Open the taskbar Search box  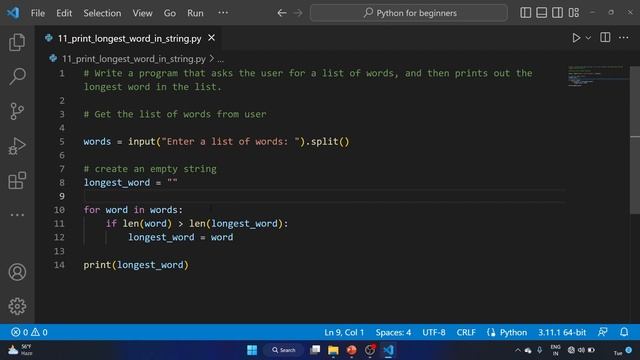click(283, 350)
